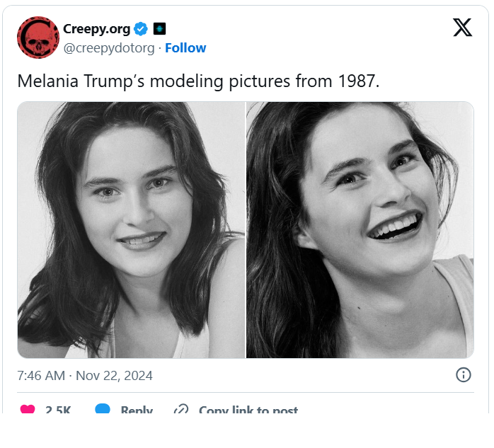Open the left black-and-white photo
494x448 pixels.
coord(131,230)
